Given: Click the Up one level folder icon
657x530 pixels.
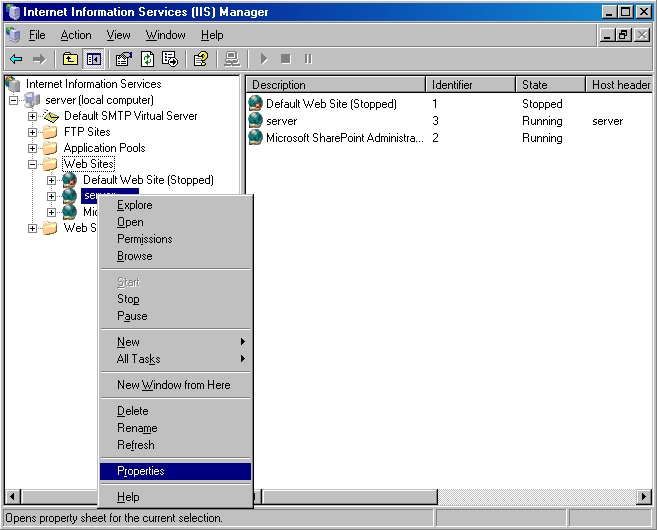Looking at the screenshot, I should 70,59.
